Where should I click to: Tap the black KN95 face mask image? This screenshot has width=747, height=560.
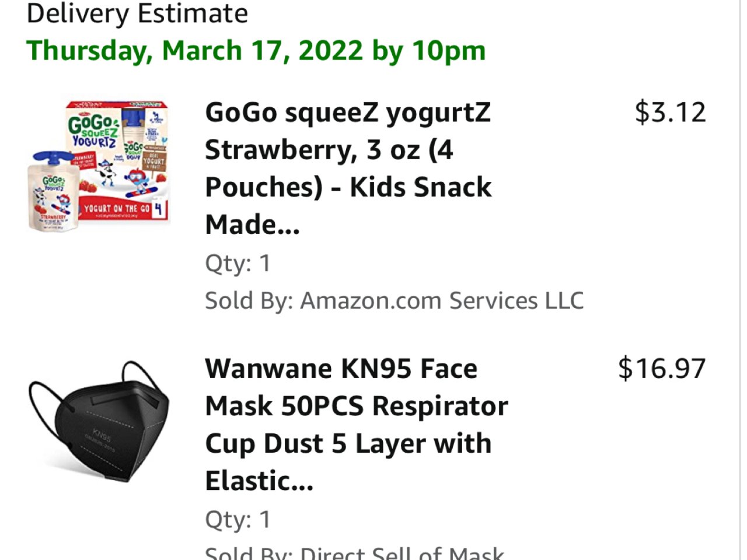coord(99,421)
